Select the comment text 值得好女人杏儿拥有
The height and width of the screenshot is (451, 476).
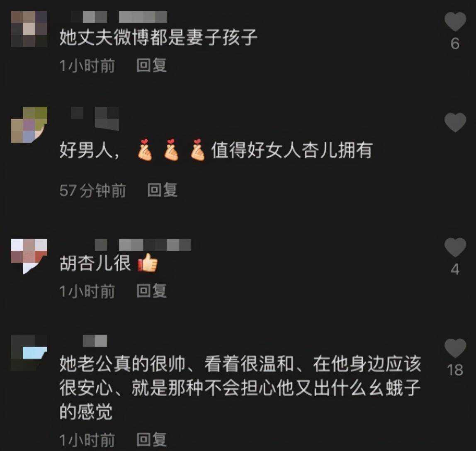(292, 150)
